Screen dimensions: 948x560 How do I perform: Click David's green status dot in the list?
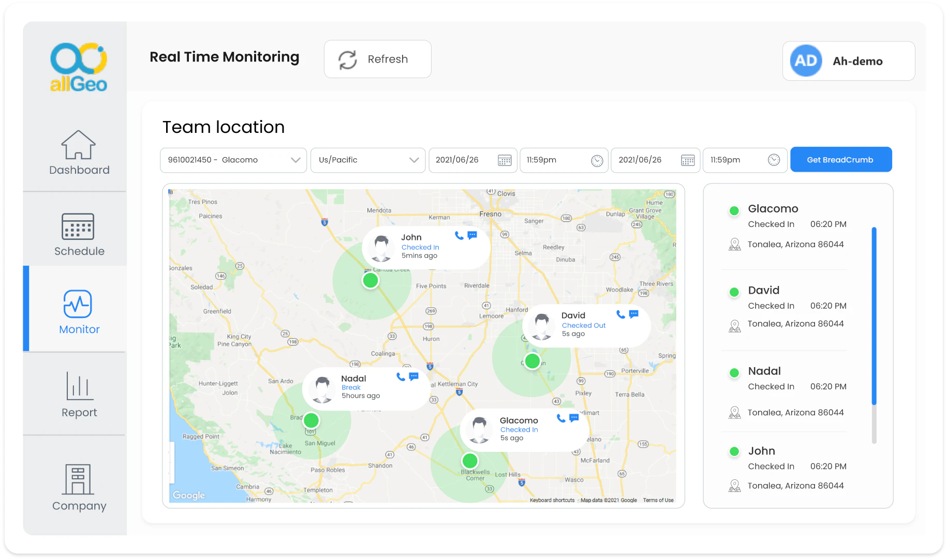734,292
